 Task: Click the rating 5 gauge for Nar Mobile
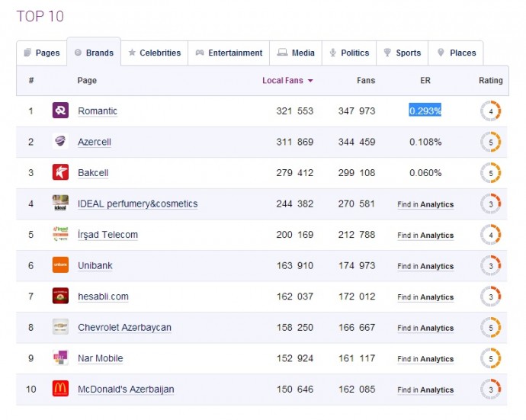coord(490,358)
